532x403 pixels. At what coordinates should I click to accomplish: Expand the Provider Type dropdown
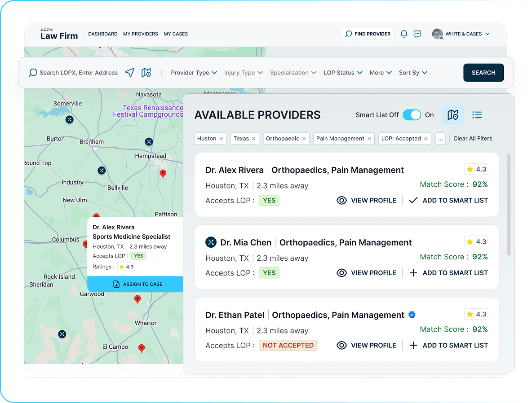(194, 73)
